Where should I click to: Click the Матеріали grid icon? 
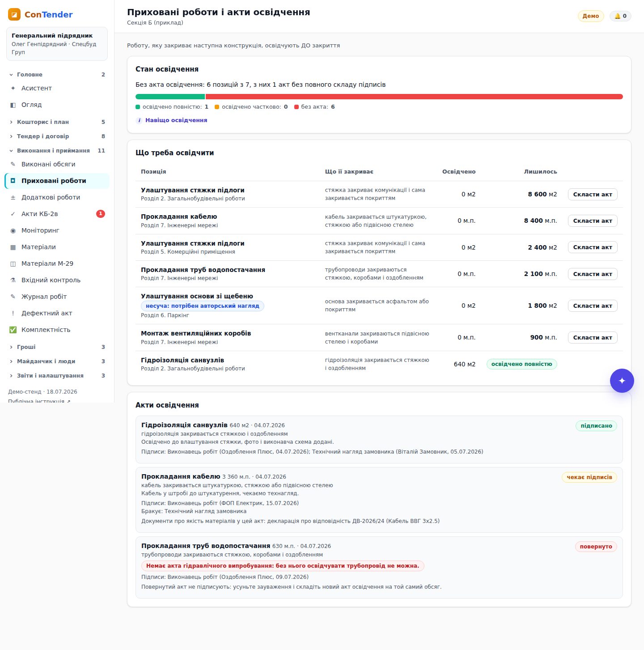(x=13, y=247)
